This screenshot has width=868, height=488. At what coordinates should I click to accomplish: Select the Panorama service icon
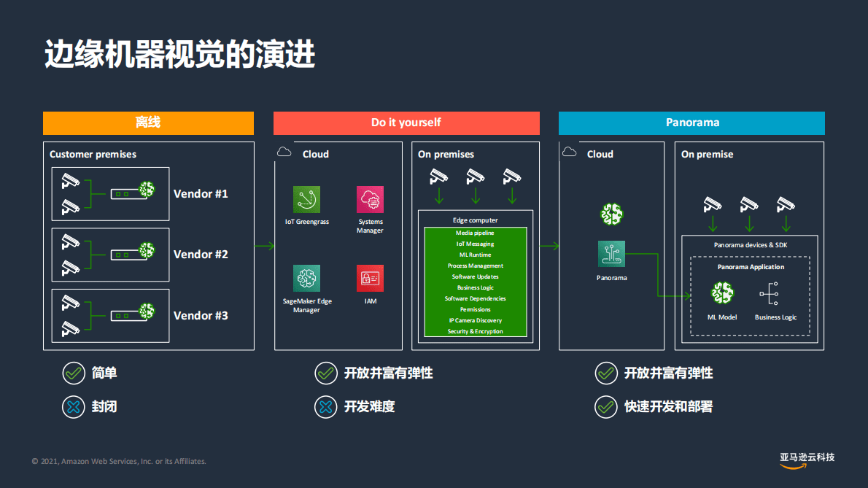611,254
